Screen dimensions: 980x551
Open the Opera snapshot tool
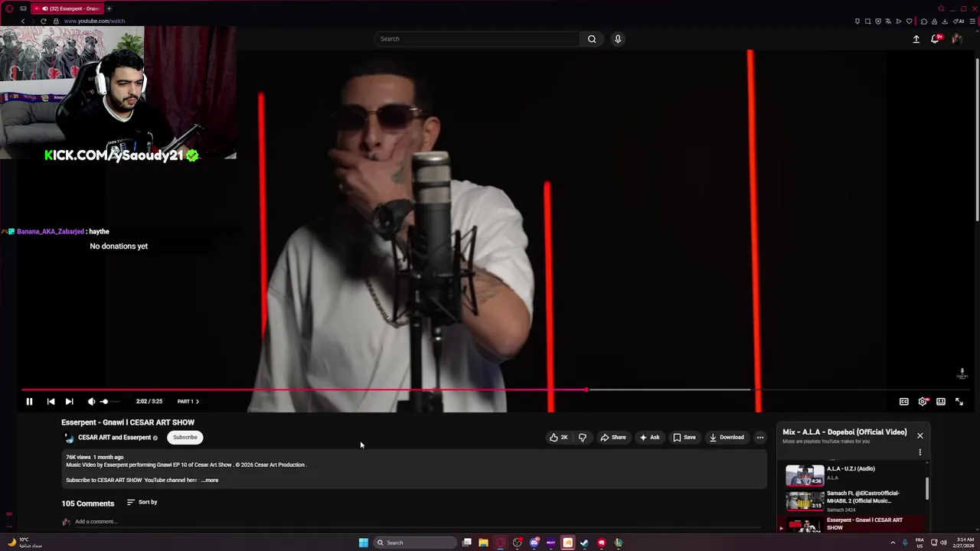pos(867,21)
